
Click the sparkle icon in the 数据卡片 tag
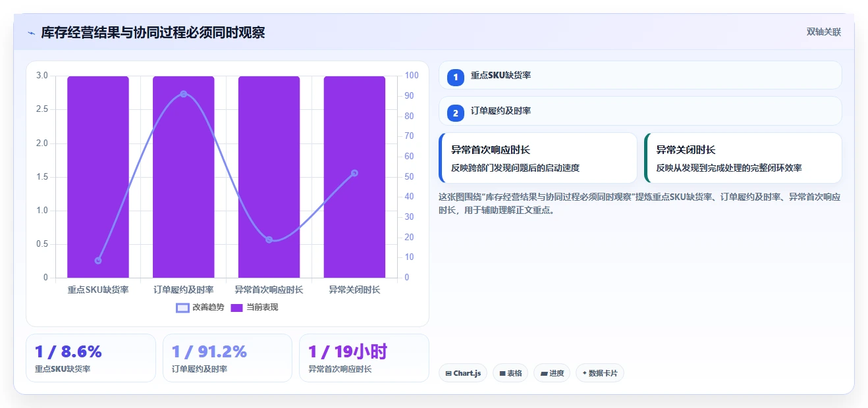pos(584,373)
